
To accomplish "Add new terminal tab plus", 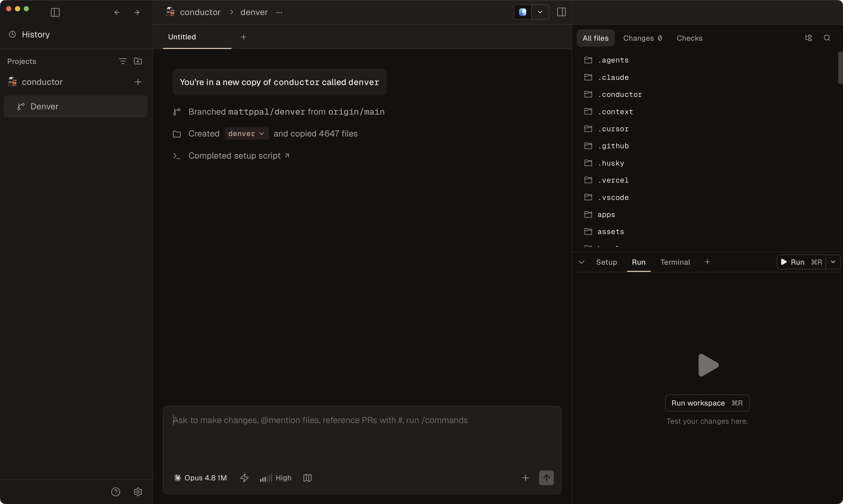I will (x=707, y=262).
